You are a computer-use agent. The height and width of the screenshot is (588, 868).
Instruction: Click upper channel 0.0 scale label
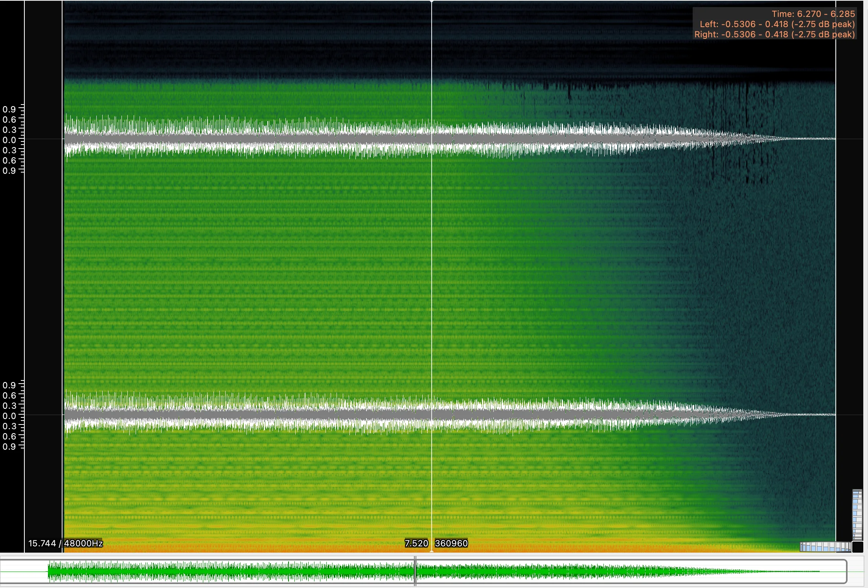(x=9, y=140)
